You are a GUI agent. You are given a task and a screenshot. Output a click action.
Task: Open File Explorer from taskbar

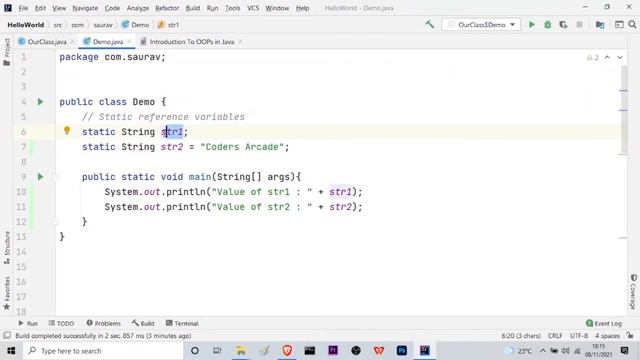coord(241,350)
